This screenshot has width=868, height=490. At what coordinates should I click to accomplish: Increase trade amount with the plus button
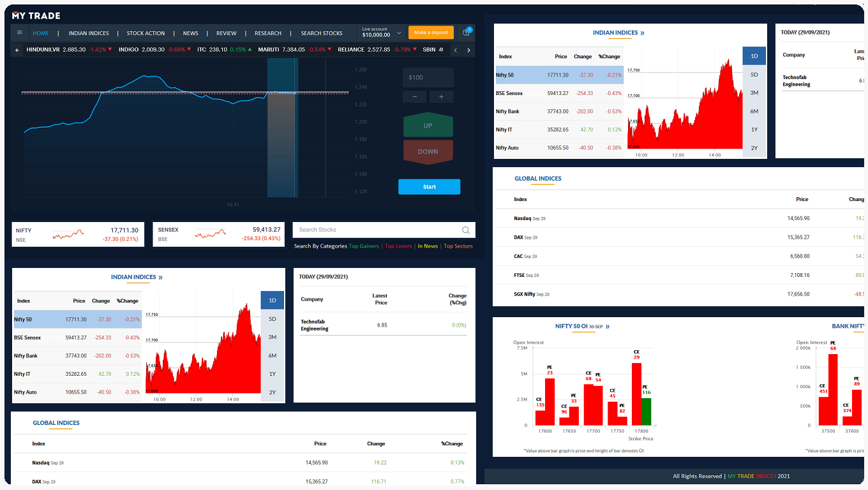coord(441,97)
